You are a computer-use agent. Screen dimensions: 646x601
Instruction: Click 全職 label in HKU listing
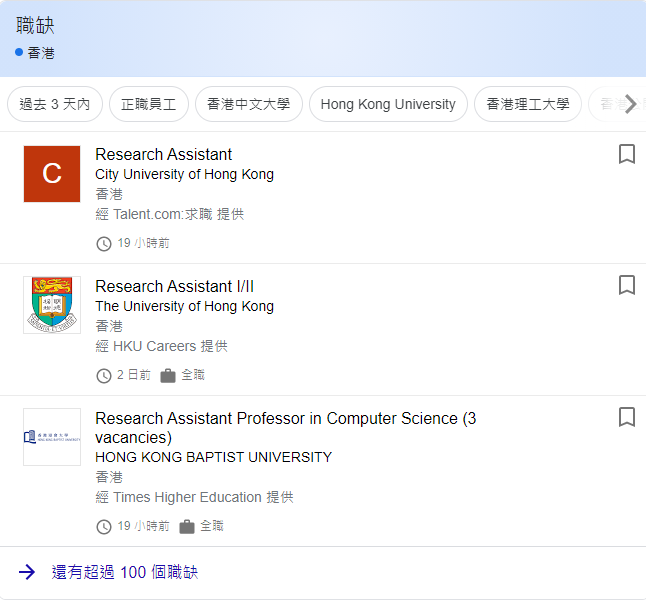193,375
